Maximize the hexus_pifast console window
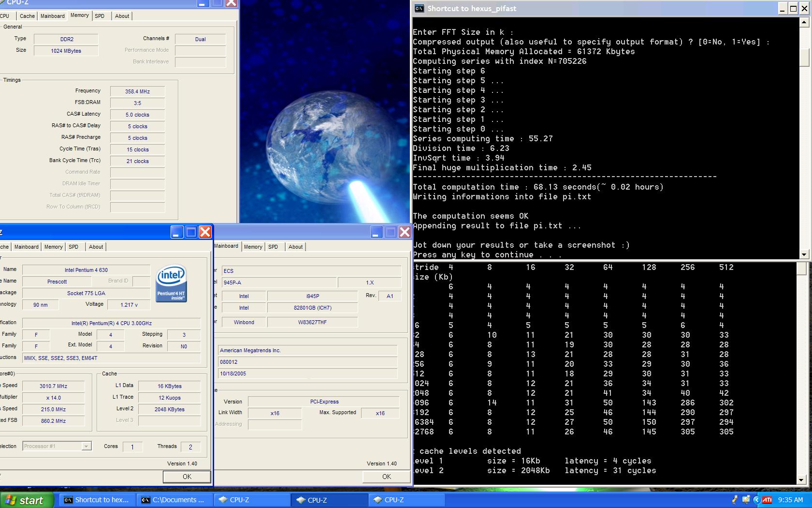 [793, 8]
